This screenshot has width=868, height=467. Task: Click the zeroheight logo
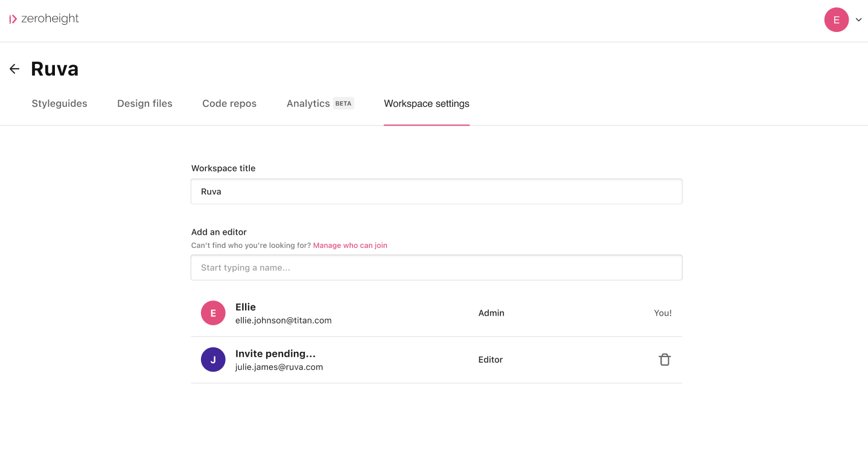click(x=44, y=19)
